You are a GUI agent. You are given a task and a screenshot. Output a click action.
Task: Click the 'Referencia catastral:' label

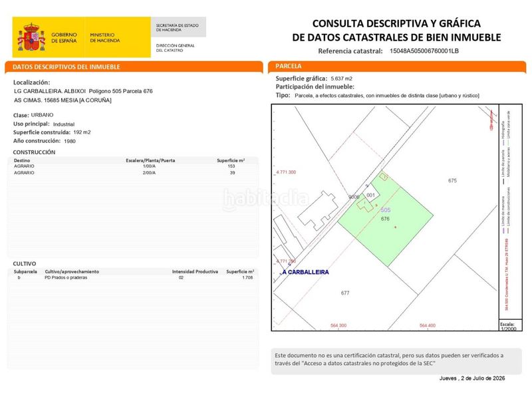click(350, 51)
